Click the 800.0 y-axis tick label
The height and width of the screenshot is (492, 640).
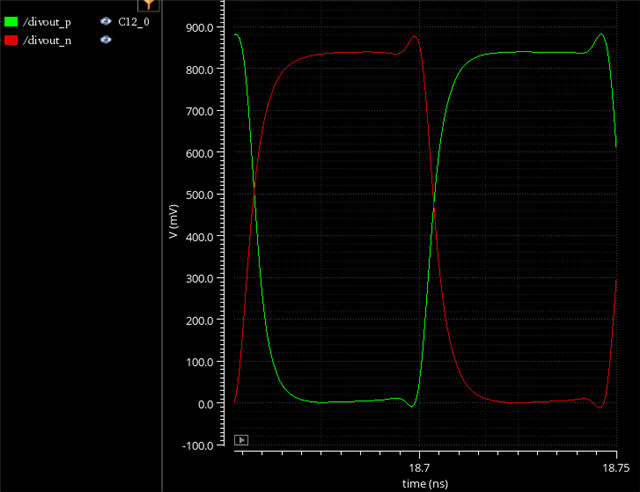(200, 70)
